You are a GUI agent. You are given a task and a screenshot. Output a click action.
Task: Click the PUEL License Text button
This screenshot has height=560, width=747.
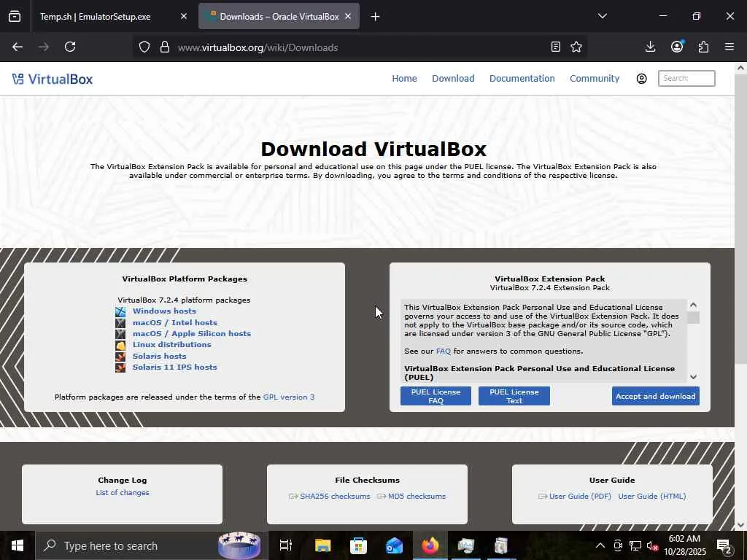click(x=514, y=396)
